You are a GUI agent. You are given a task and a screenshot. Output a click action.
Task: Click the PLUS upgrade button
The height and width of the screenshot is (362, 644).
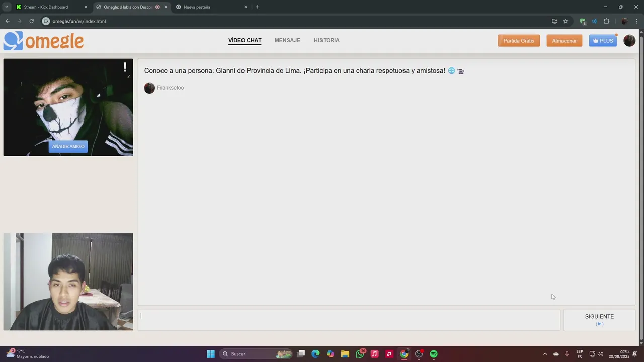(603, 41)
